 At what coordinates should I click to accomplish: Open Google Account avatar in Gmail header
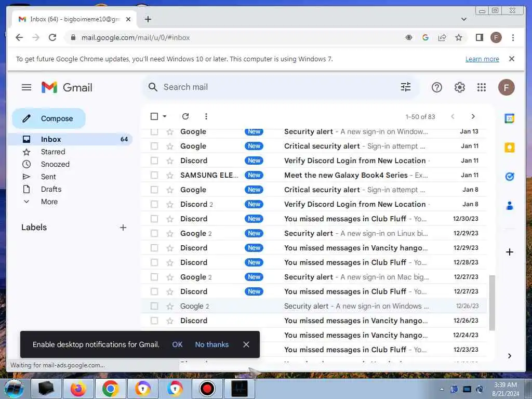pyautogui.click(x=506, y=87)
